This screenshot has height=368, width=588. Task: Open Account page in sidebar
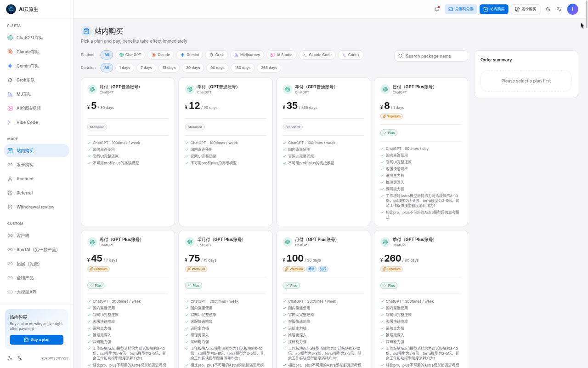(x=37, y=179)
